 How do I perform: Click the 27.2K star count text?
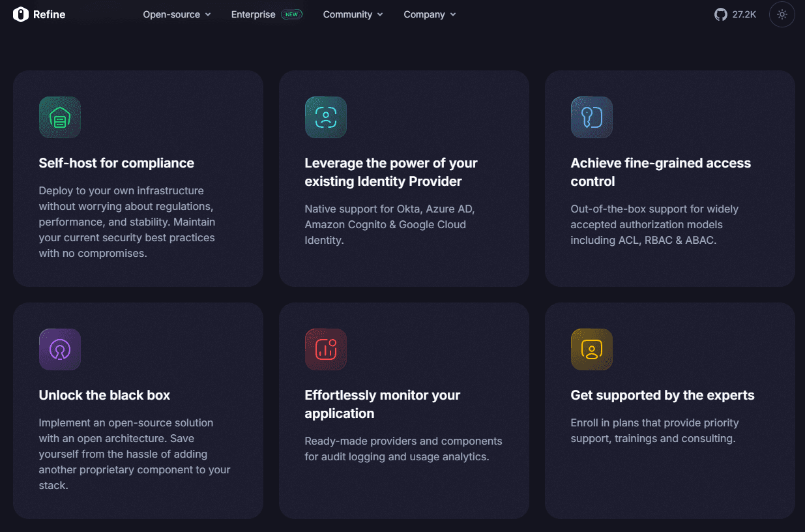click(x=744, y=14)
